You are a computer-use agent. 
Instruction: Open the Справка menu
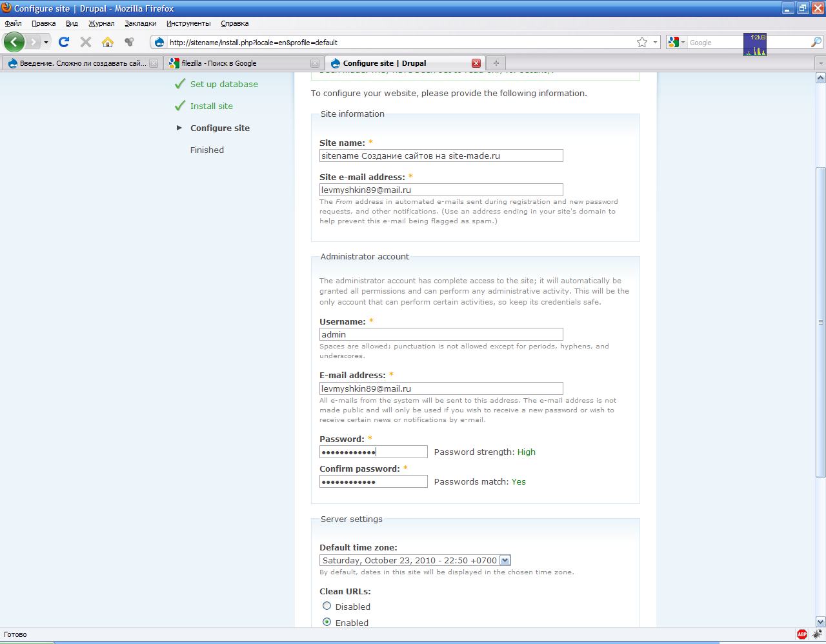click(234, 23)
